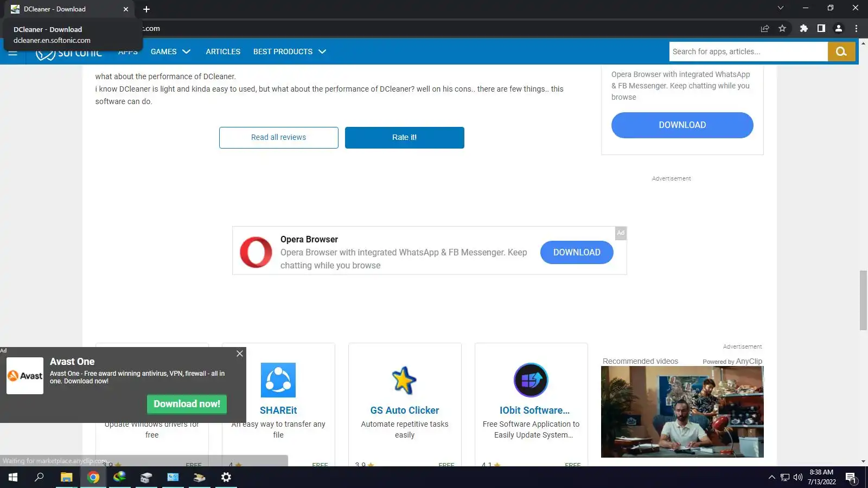Screen dimensions: 868x488
Task: Play the recommended video thumbnail
Action: click(x=682, y=412)
